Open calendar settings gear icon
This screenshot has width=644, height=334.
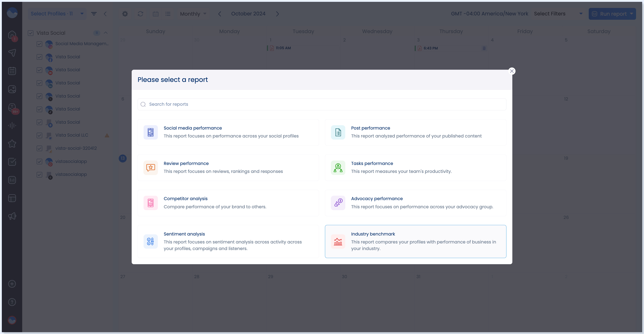pyautogui.click(x=125, y=14)
